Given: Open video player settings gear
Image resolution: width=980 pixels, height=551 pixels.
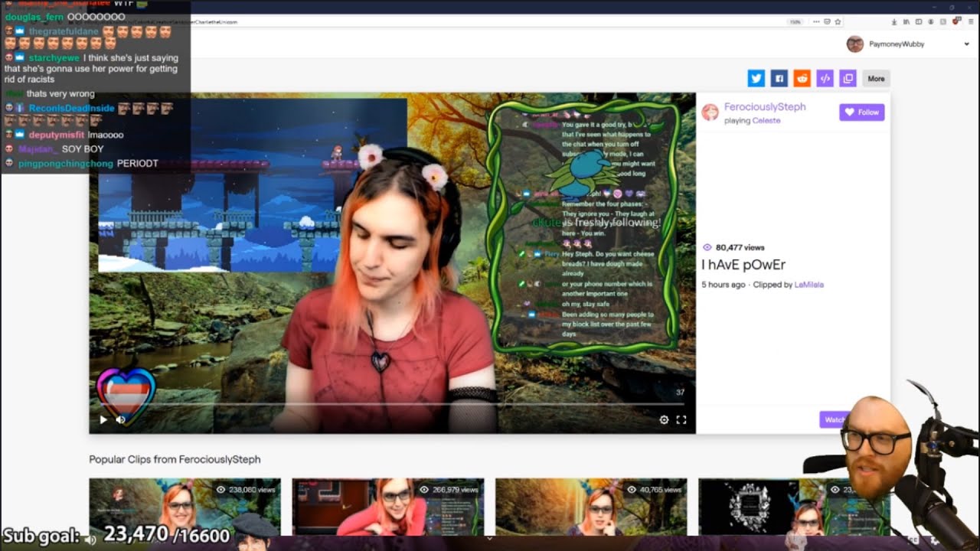Looking at the screenshot, I should (664, 419).
